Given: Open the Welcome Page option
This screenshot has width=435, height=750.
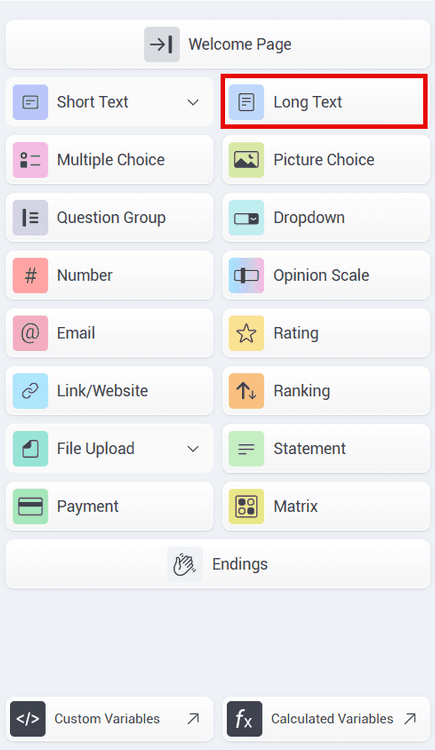Looking at the screenshot, I should (x=218, y=44).
